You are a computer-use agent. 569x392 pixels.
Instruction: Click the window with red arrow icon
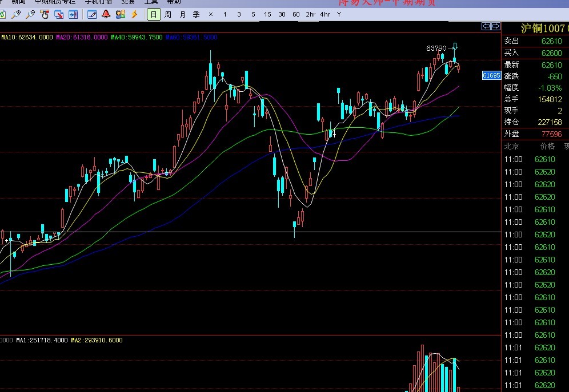[x=58, y=14]
